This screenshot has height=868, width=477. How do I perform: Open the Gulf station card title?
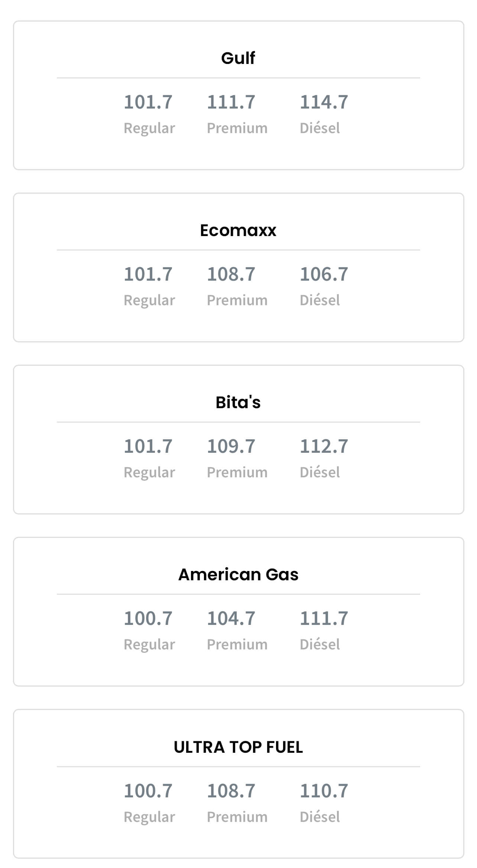(x=238, y=58)
